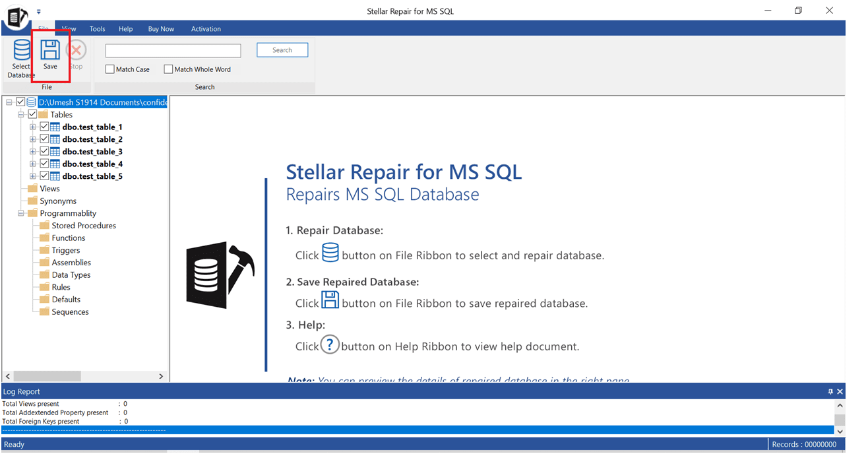Click table icon of dbo.test_table_4
Image resolution: width=868 pixels, height=454 pixels.
pos(55,164)
